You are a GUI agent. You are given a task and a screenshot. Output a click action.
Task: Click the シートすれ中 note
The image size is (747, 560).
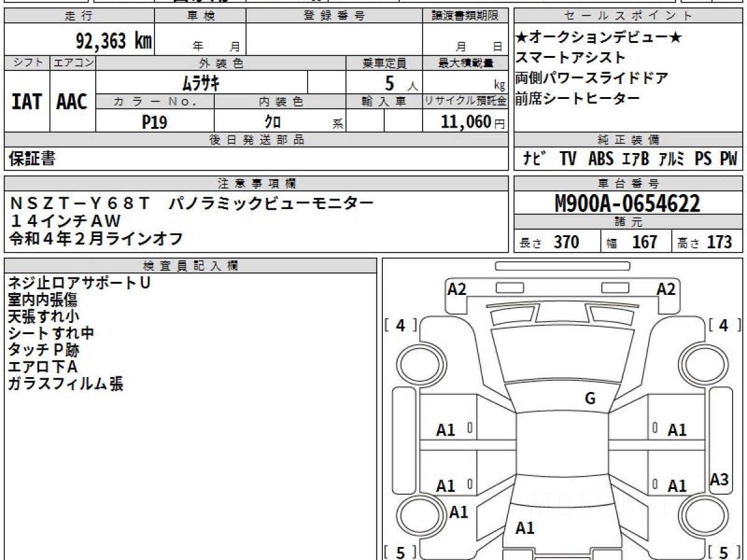click(x=51, y=333)
